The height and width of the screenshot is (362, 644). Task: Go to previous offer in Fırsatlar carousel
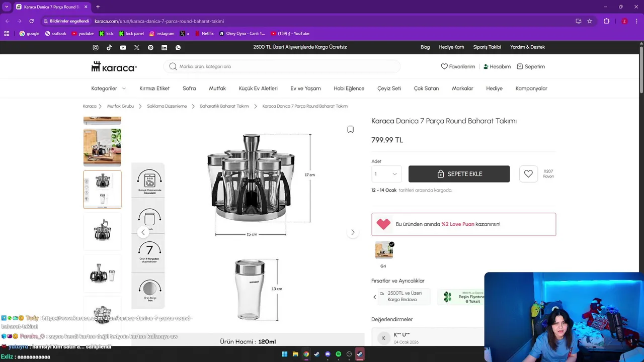point(374,297)
